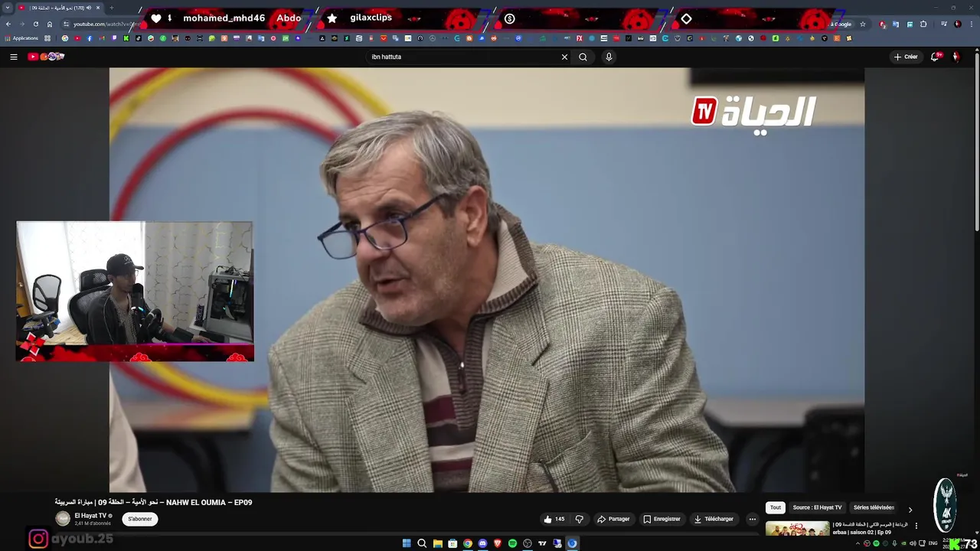Open the Applications bookmarks shortcut

[x=21, y=38]
